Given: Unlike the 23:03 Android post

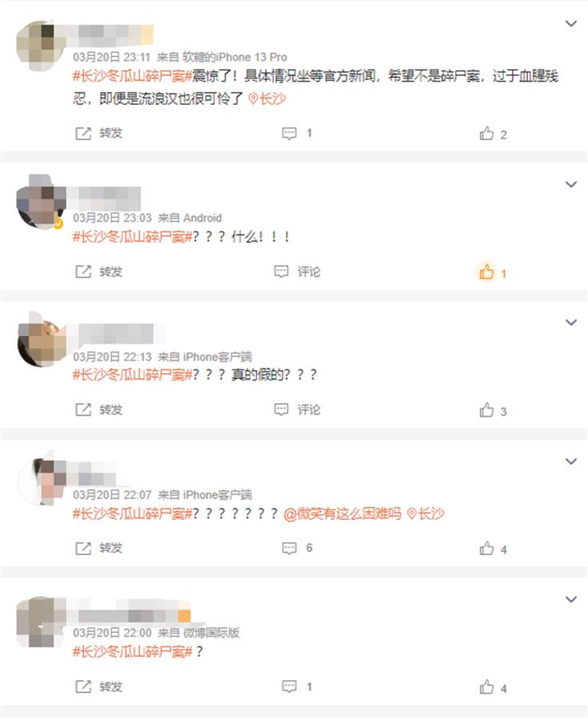Looking at the screenshot, I should (x=492, y=272).
